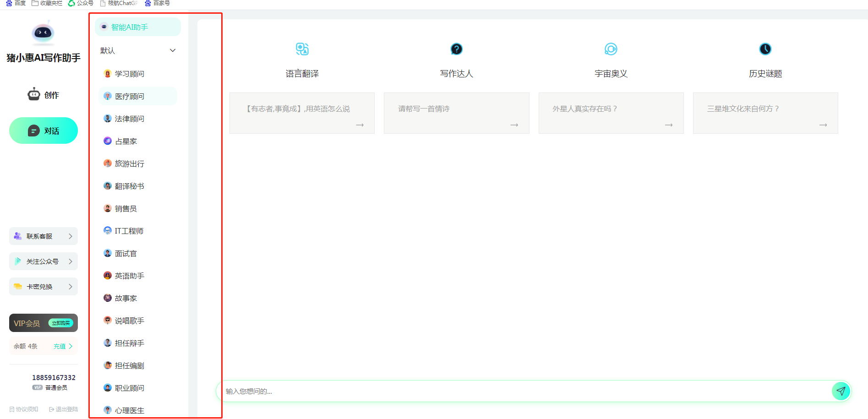Click the 输入您想问的 message input field
The image size is (868, 419).
[522, 392]
